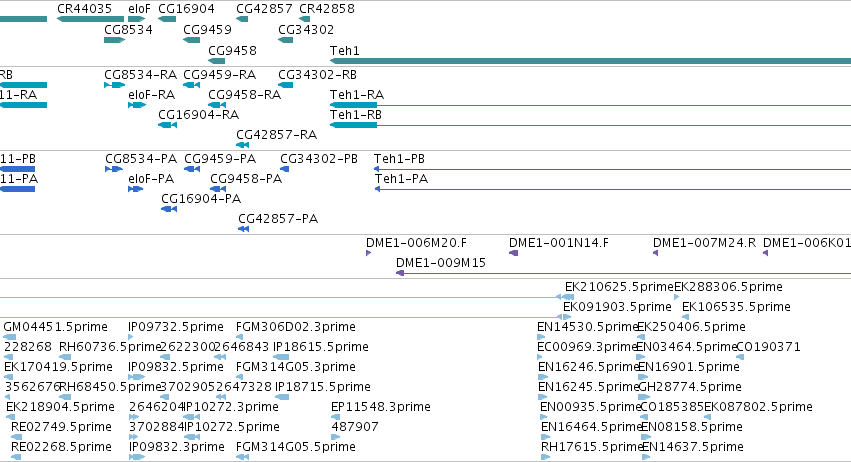The image size is (851, 462).
Task: Select the CG9458 gene label
Action: (x=232, y=50)
